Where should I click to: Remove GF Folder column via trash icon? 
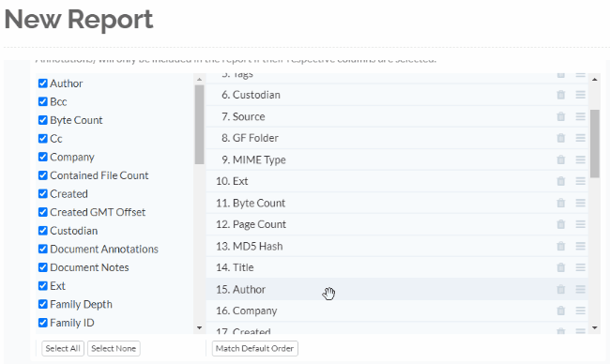pyautogui.click(x=560, y=138)
